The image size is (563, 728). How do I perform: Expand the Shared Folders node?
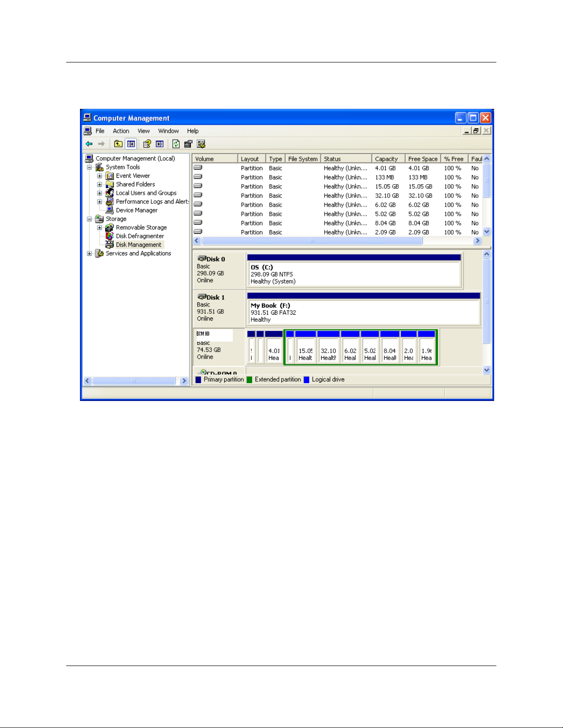(x=100, y=185)
